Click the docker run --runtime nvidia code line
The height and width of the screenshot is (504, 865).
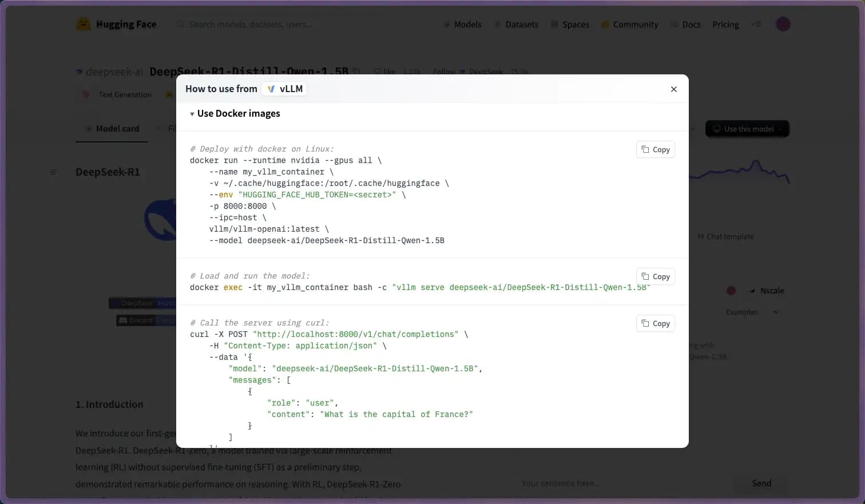(x=285, y=161)
